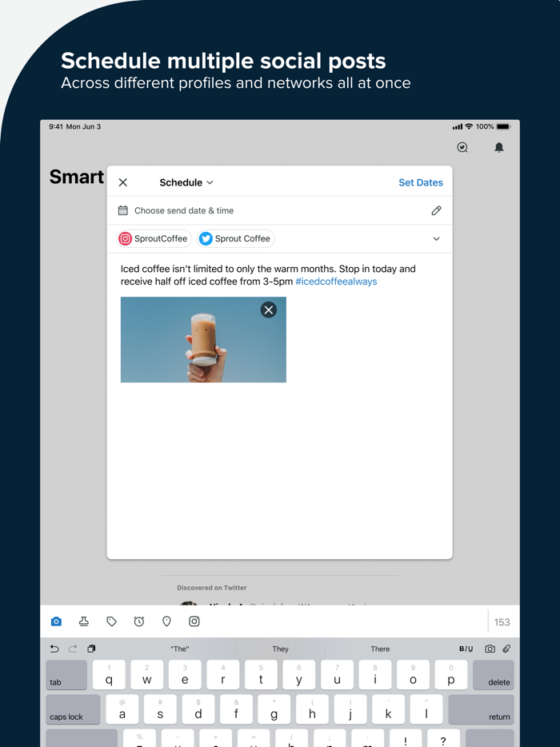Tap the clipboard paste icon on keyboard
This screenshot has height=747, width=560.
tap(91, 649)
